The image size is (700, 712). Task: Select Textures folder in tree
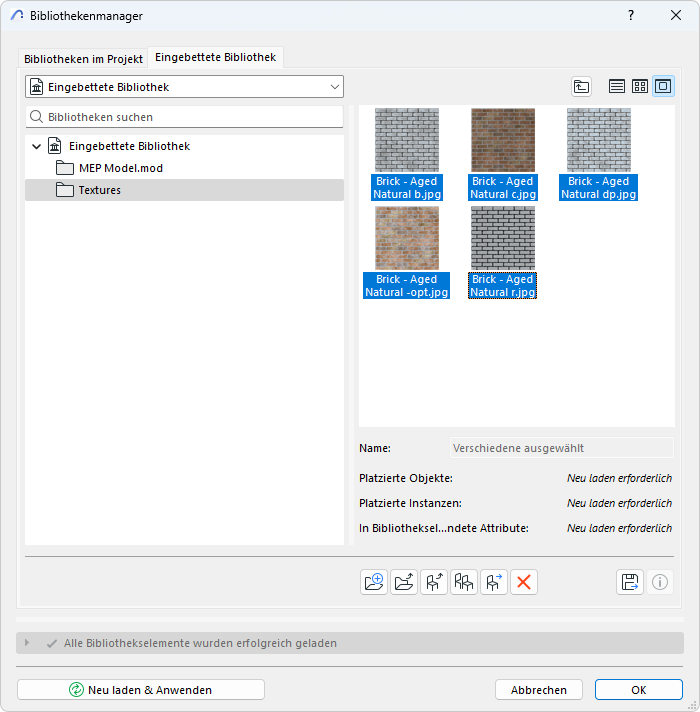click(184, 190)
